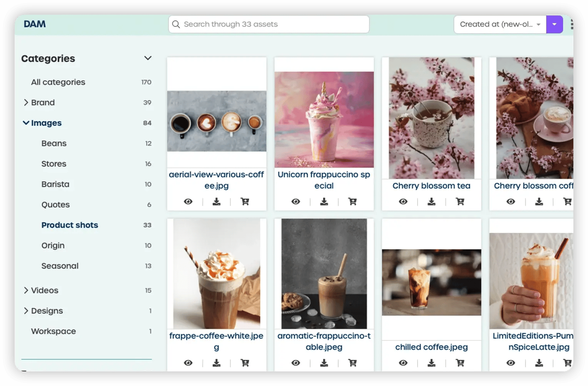Image resolution: width=588 pixels, height=386 pixels.
Task: Select the Seasonal subcategory
Action: 60,266
